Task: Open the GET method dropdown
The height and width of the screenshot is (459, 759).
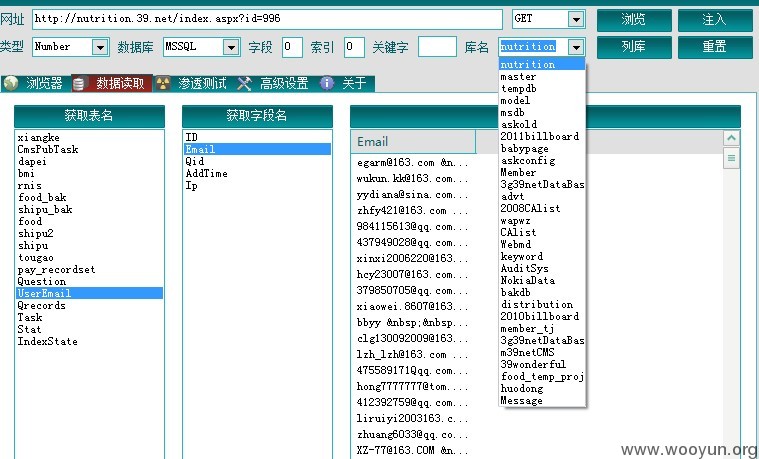Action: pyautogui.click(x=576, y=19)
